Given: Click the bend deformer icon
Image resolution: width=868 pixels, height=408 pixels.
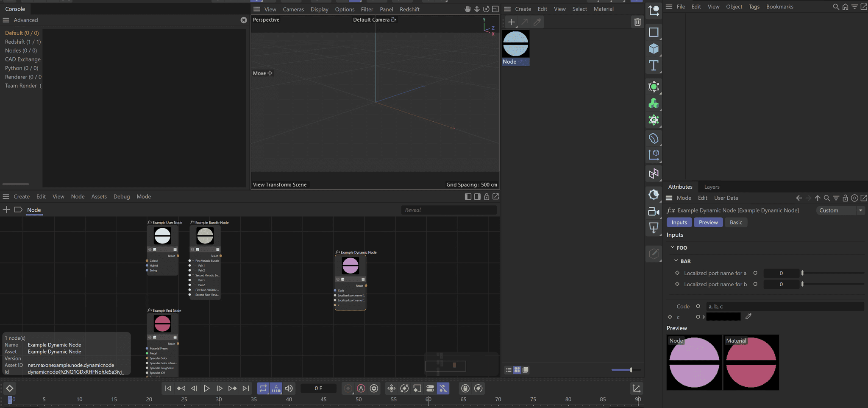Looking at the screenshot, I should click(654, 138).
